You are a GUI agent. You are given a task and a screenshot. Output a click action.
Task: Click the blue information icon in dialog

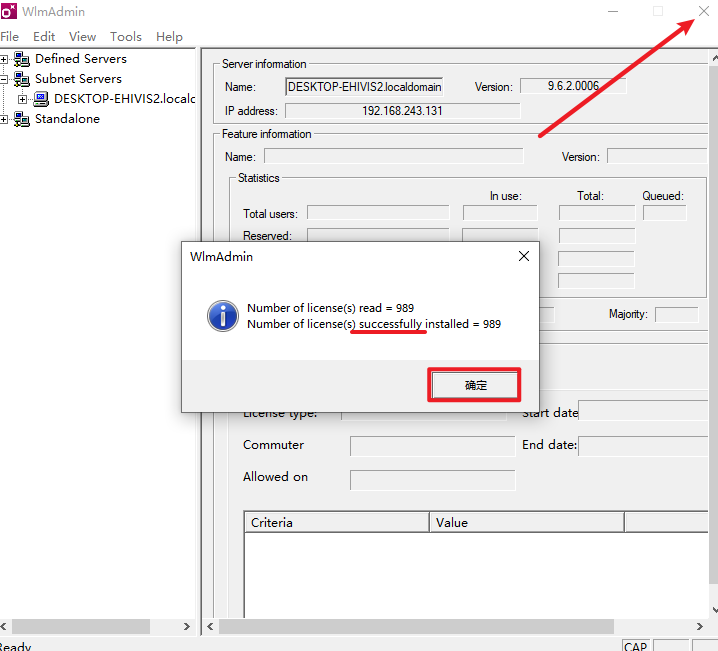tap(222, 315)
